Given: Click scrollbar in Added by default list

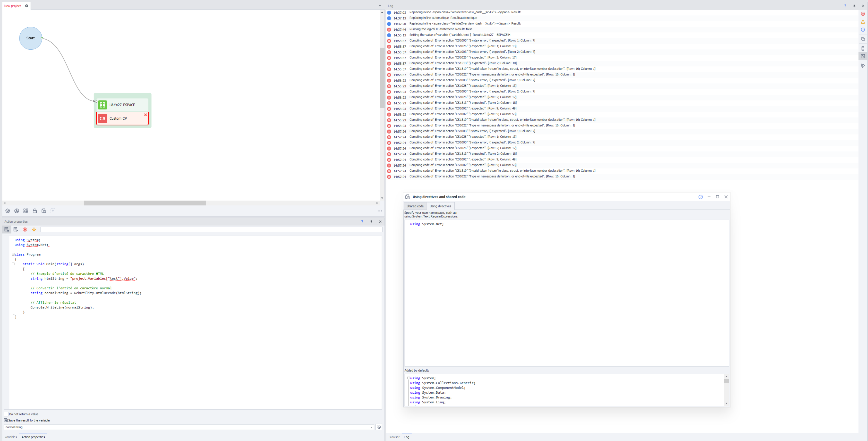Looking at the screenshot, I should [726, 381].
